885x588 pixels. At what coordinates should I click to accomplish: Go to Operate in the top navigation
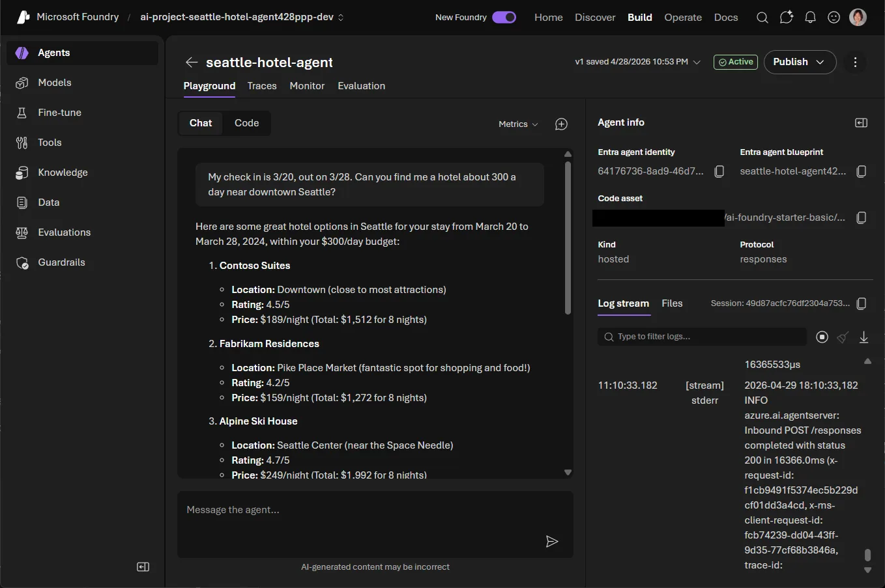(x=683, y=18)
